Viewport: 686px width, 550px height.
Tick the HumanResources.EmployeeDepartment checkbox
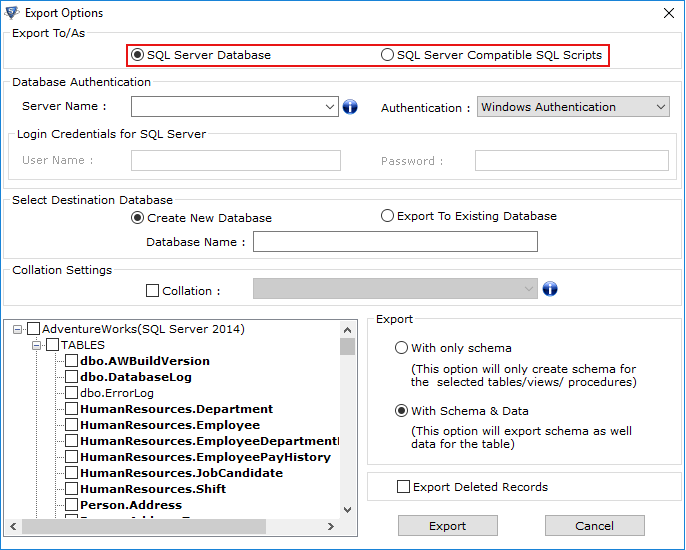coord(71,441)
